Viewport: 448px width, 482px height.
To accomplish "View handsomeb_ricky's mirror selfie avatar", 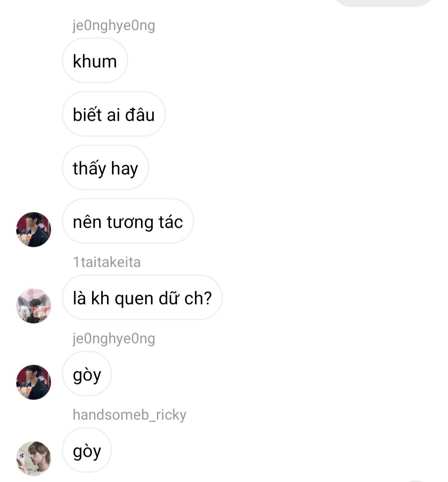I will coord(34,458).
